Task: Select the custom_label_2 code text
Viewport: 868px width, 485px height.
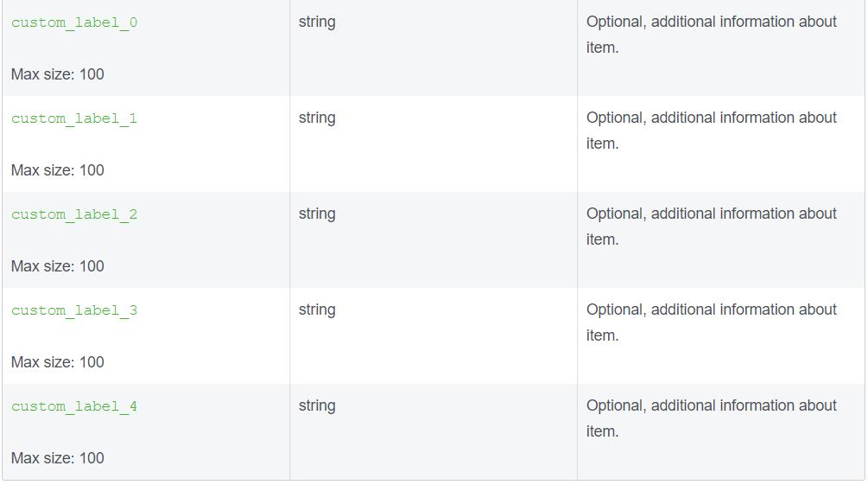Action: coord(74,215)
